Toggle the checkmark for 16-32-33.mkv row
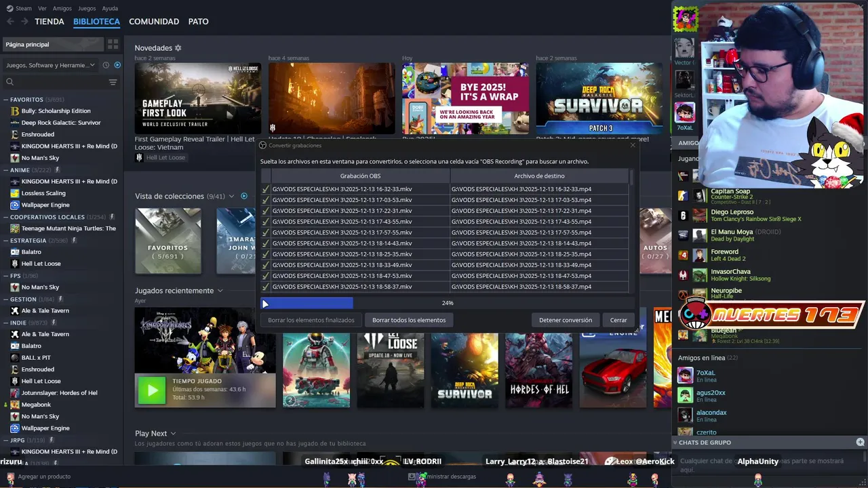Viewport: 868px width, 488px height. [266, 189]
